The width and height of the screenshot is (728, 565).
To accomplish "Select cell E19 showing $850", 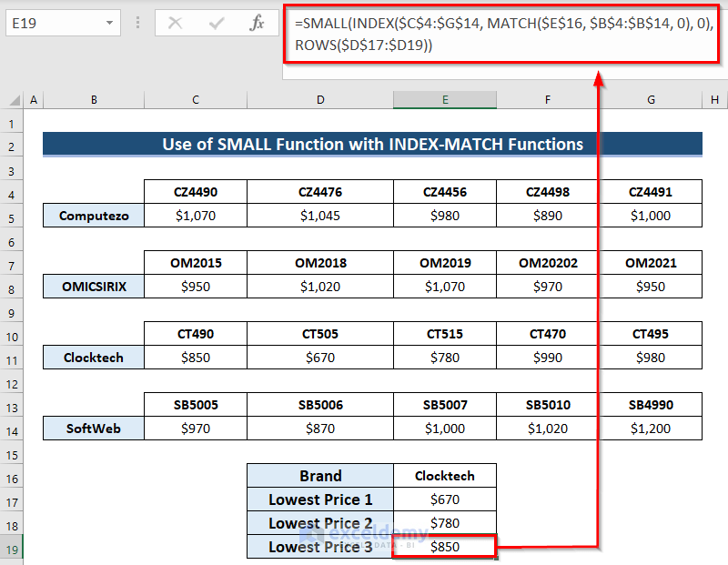I will pos(445,547).
